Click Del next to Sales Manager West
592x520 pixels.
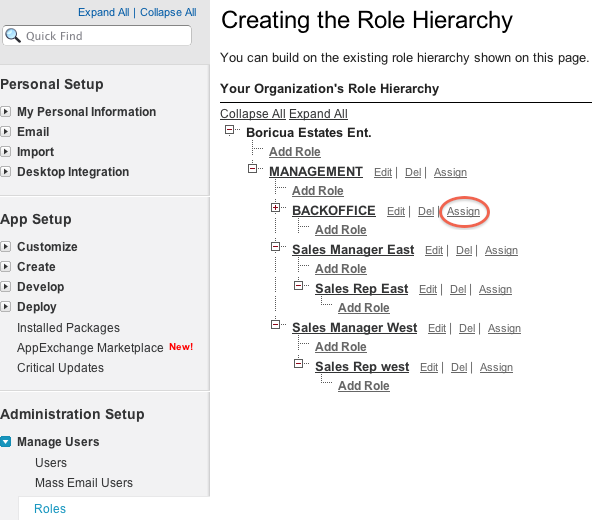pyautogui.click(x=467, y=329)
